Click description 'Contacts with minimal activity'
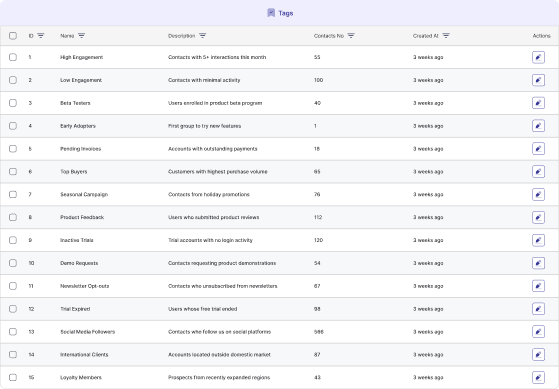Image resolution: width=559 pixels, height=389 pixels. [x=204, y=80]
